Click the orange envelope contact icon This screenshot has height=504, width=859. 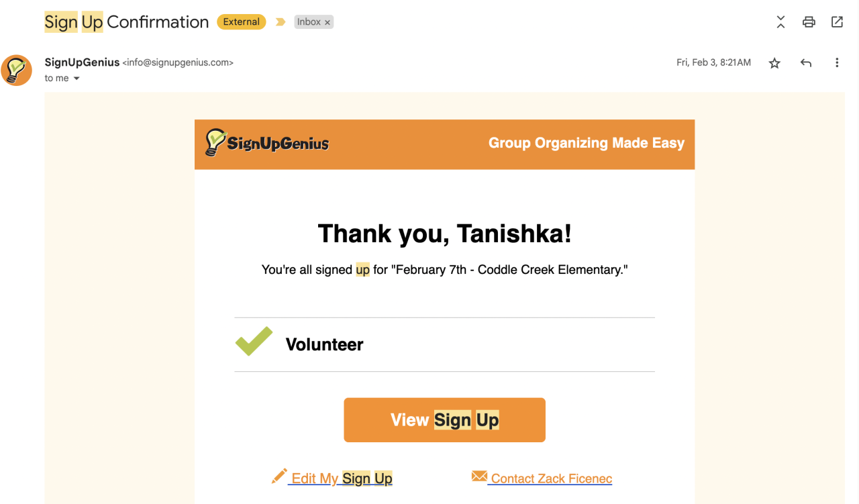click(x=479, y=476)
